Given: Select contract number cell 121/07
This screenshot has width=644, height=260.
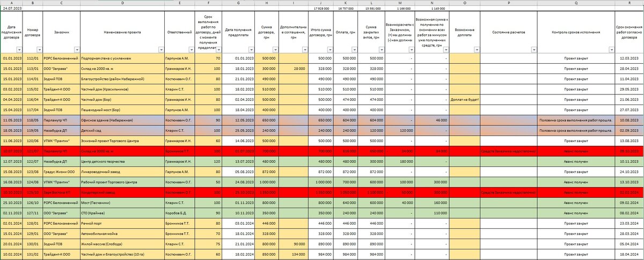Looking at the screenshot, I should [x=33, y=151].
